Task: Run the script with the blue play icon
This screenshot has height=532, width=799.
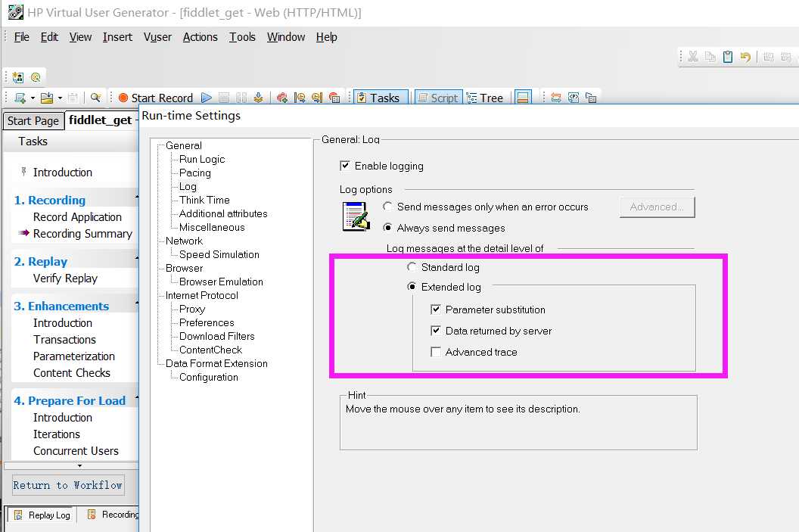Action: tap(207, 98)
